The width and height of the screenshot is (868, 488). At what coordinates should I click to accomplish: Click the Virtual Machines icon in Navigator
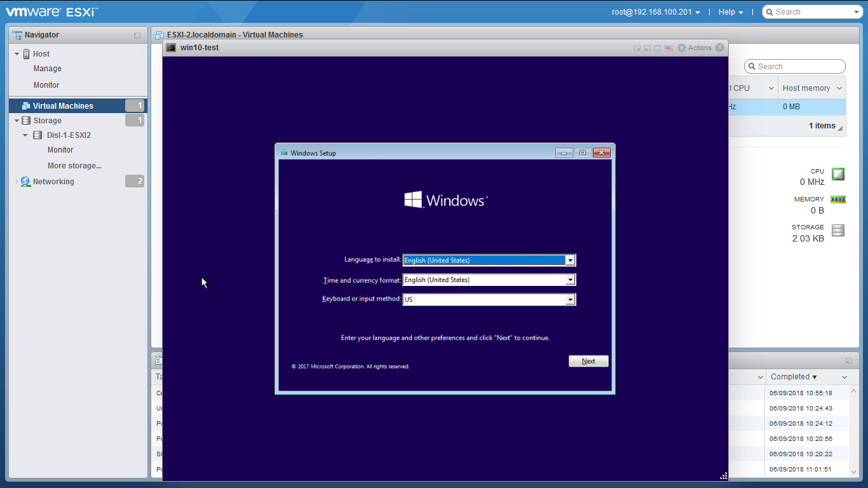[26, 106]
